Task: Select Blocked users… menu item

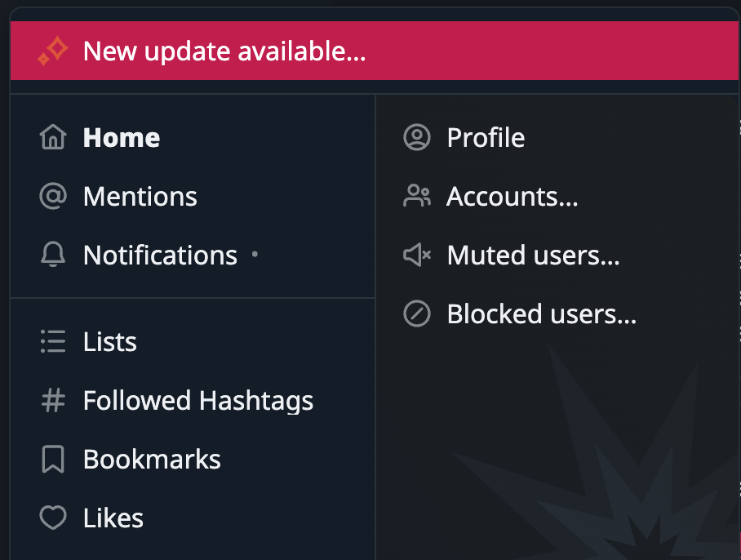Action: 557,313
